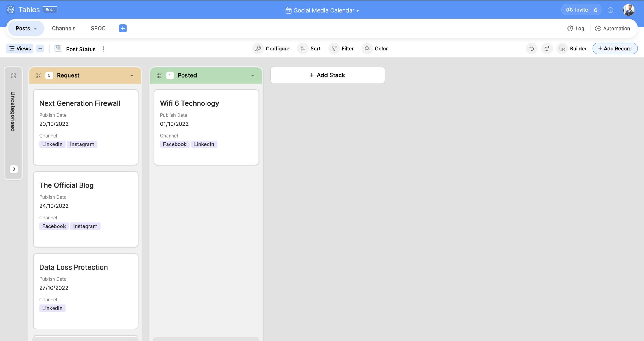Click the Add Stack button
644x341 pixels.
tap(328, 75)
